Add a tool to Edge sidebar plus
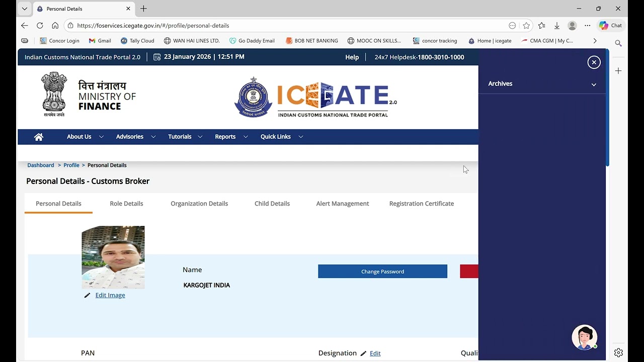Viewport: 644px width, 362px height. click(x=618, y=71)
